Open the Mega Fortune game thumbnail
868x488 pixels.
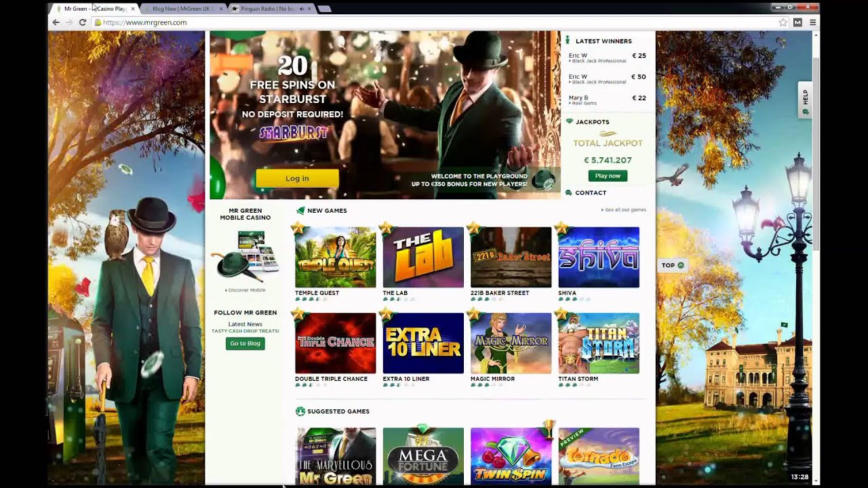point(423,456)
